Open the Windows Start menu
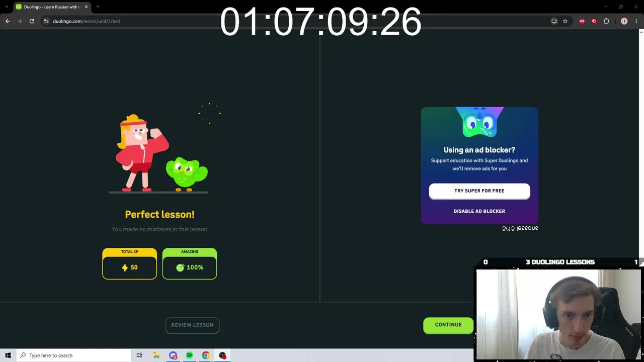 pos(8,355)
